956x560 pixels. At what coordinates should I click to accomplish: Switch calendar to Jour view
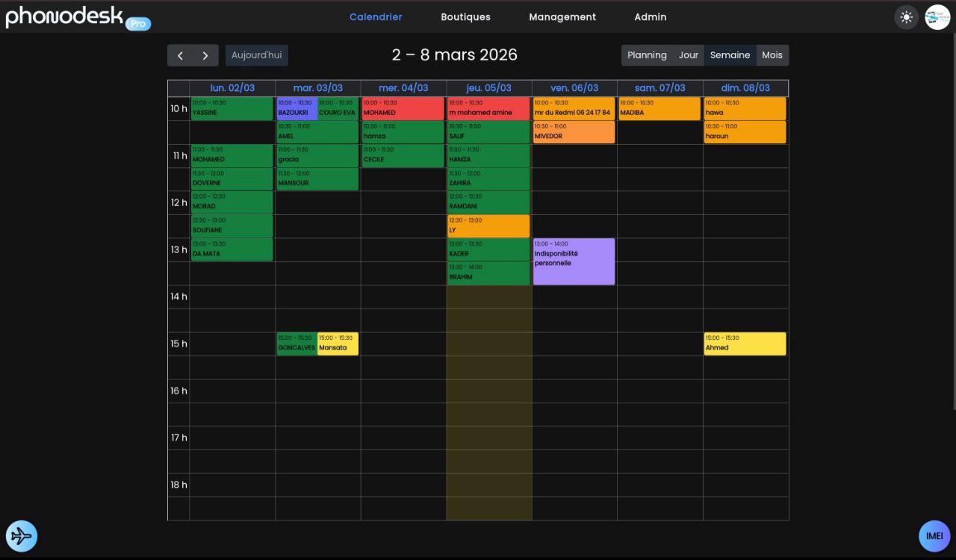point(688,55)
